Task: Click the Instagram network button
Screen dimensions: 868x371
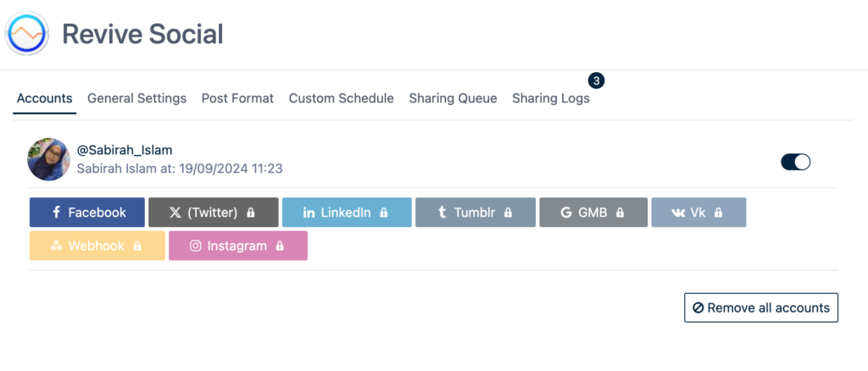Action: click(x=237, y=246)
